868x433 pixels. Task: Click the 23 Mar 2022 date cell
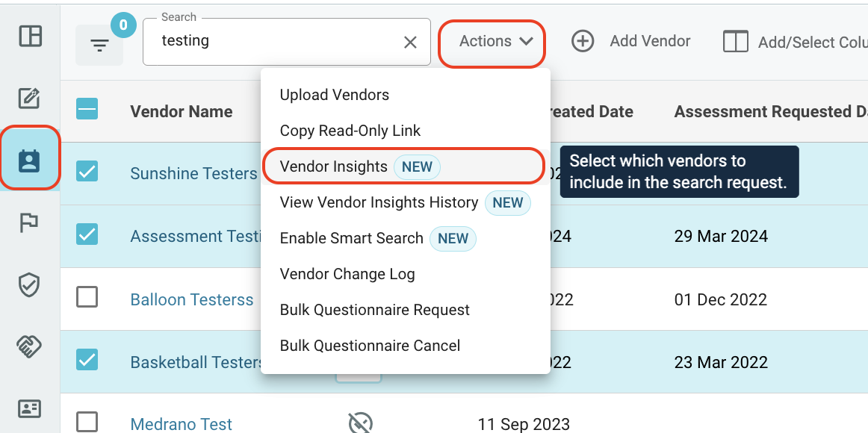tap(721, 362)
